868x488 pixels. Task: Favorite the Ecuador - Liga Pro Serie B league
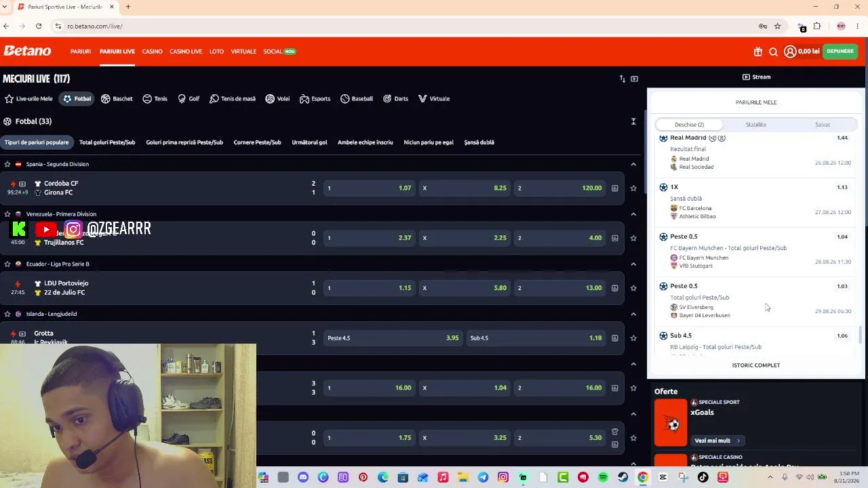(7, 264)
